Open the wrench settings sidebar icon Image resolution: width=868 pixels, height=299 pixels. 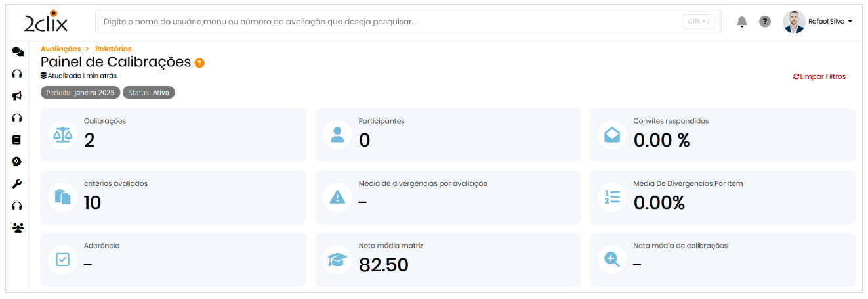coord(18,184)
